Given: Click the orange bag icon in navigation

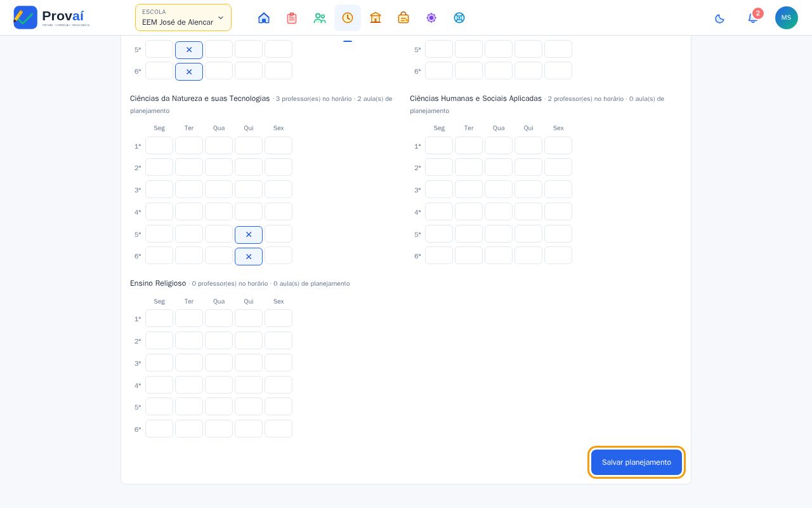Looking at the screenshot, I should tap(403, 18).
